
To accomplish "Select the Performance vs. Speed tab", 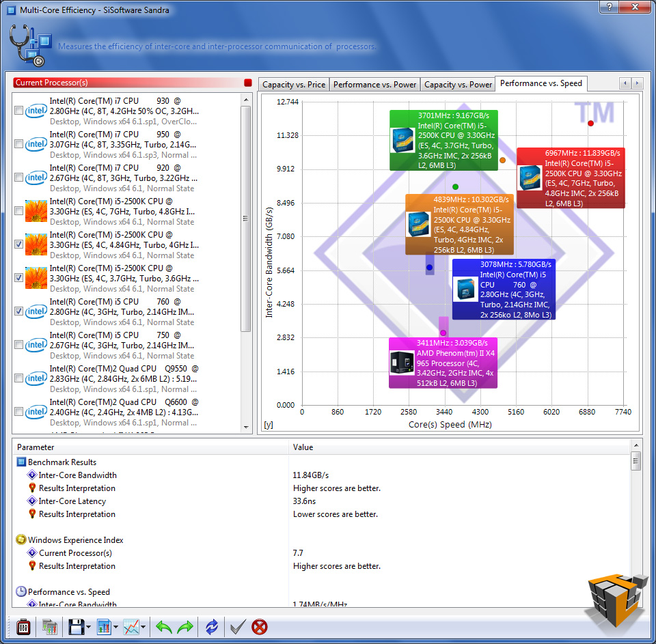I will coord(541,83).
